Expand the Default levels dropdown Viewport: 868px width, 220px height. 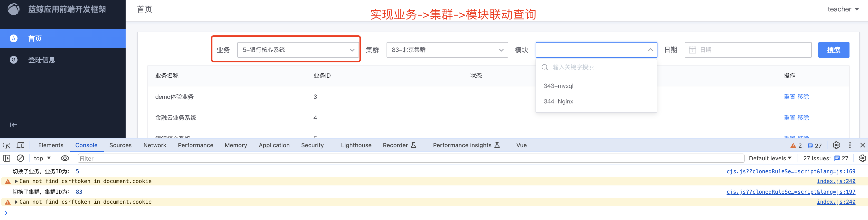tap(770, 158)
